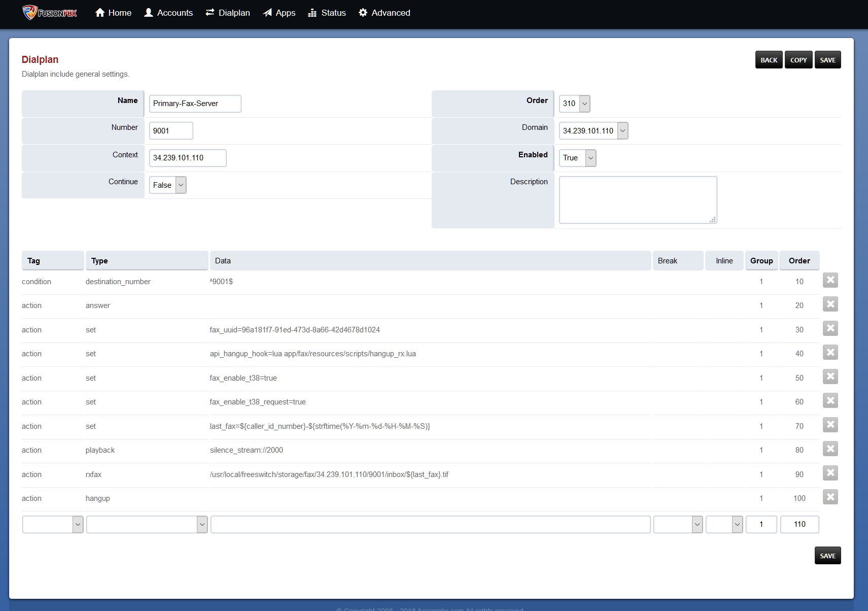Click the Advanced gear icon
The image size is (868, 611).
click(362, 12)
